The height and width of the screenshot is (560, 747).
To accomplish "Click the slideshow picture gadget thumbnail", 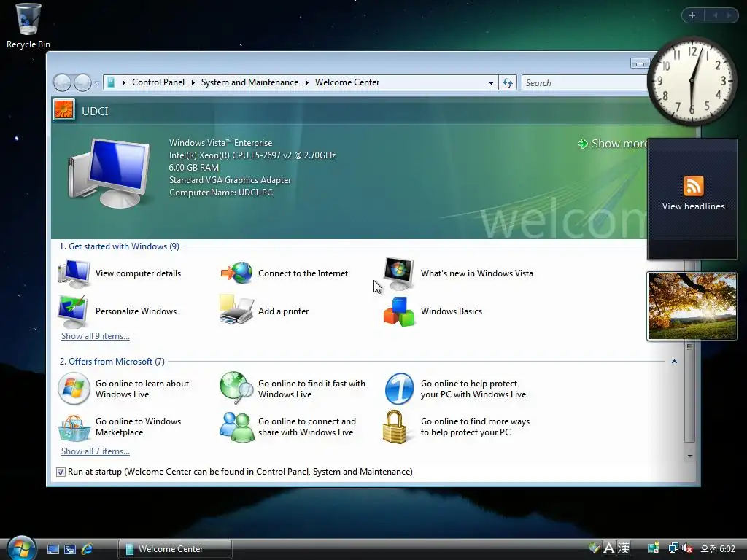I will tap(692, 306).
